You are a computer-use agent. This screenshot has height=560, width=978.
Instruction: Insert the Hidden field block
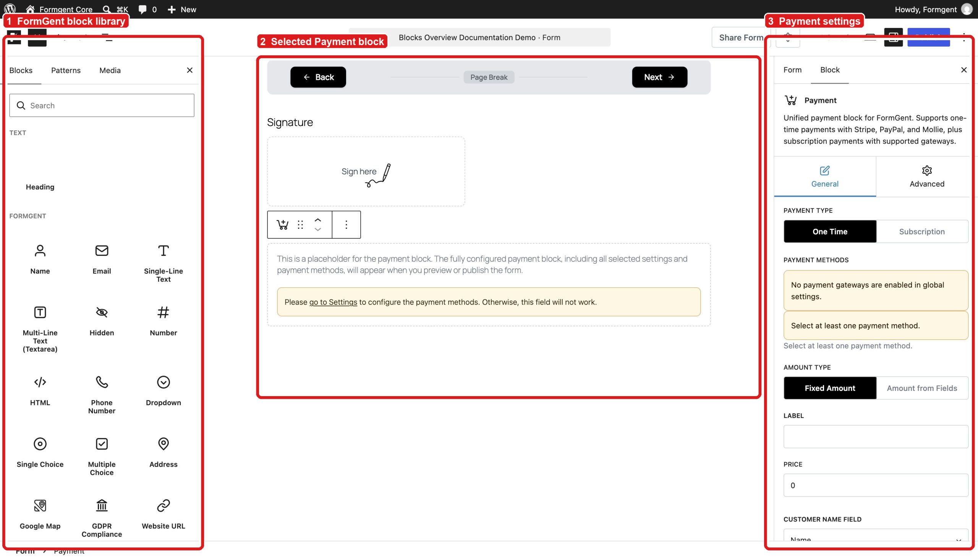[102, 321]
